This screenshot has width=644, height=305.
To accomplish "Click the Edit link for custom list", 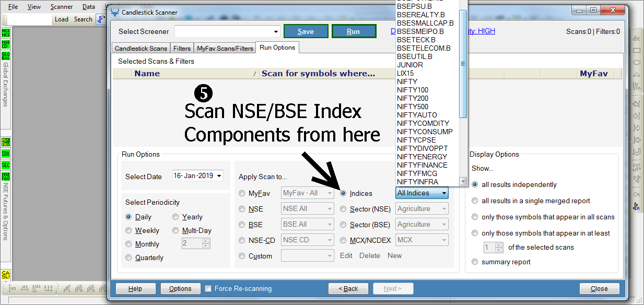I will (346, 255).
